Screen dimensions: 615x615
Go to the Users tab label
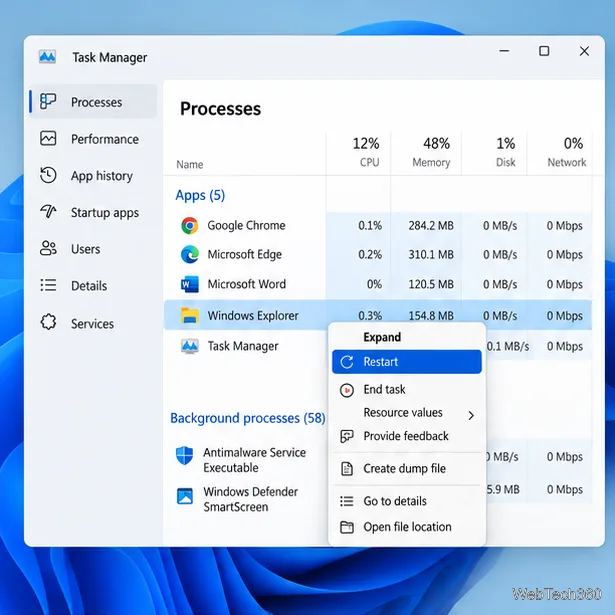point(86,249)
